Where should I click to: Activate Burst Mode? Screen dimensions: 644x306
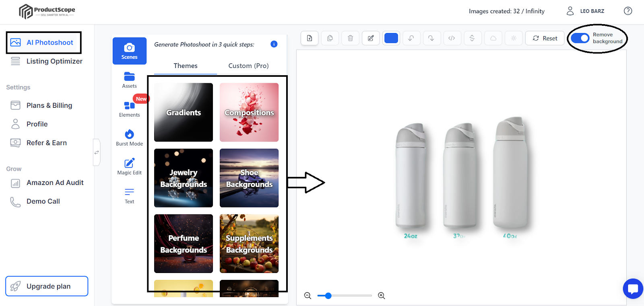(130, 138)
